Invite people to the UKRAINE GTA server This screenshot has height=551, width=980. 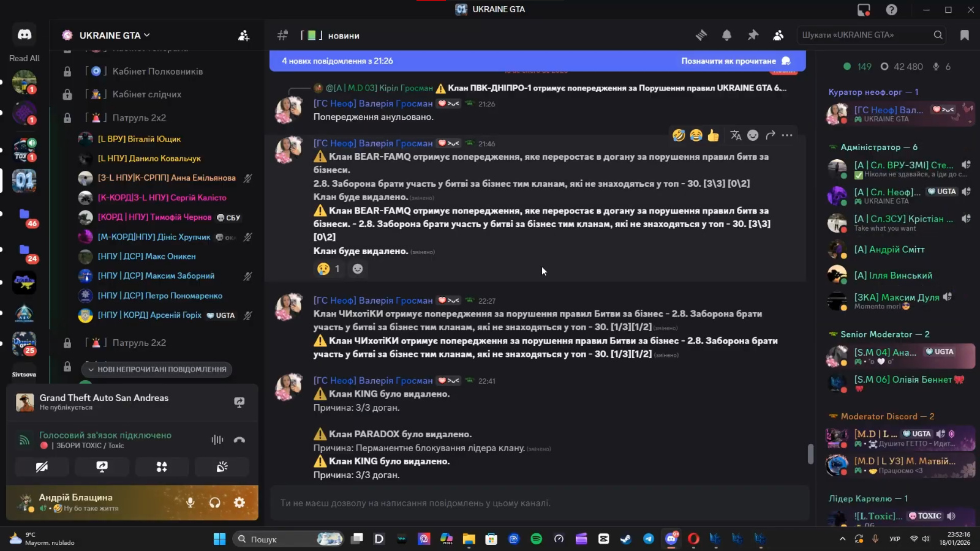tap(244, 36)
